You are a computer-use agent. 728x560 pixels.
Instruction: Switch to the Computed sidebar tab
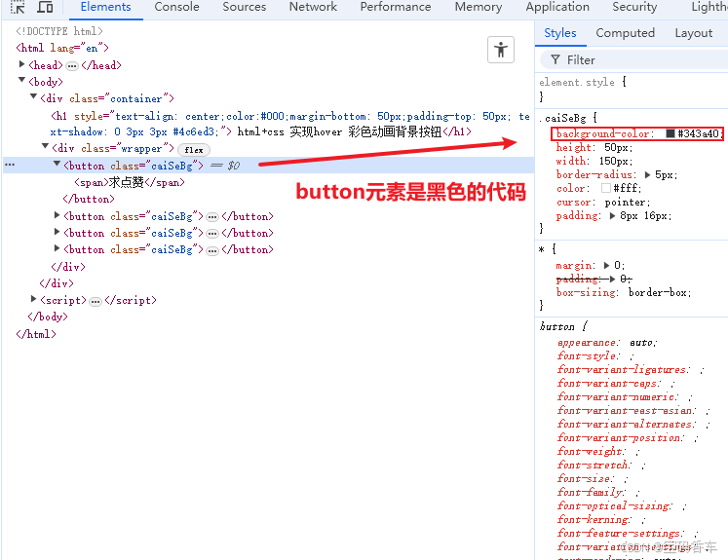(x=625, y=33)
